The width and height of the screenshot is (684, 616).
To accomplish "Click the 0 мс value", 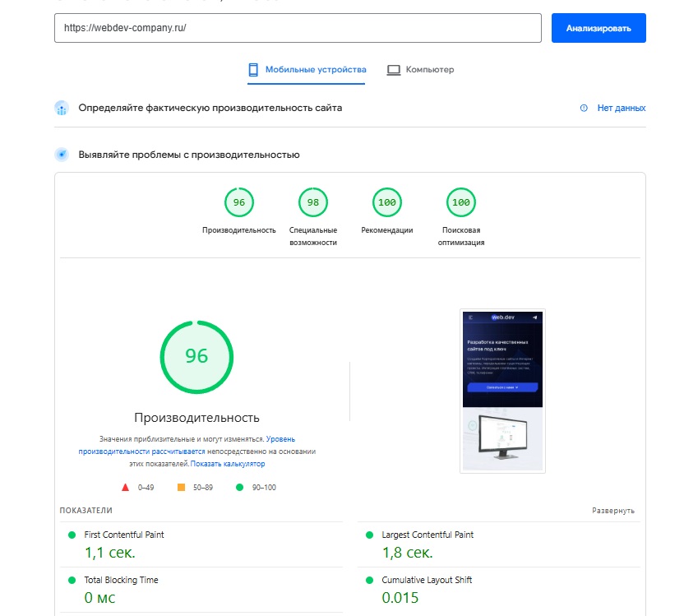I will click(x=99, y=598).
